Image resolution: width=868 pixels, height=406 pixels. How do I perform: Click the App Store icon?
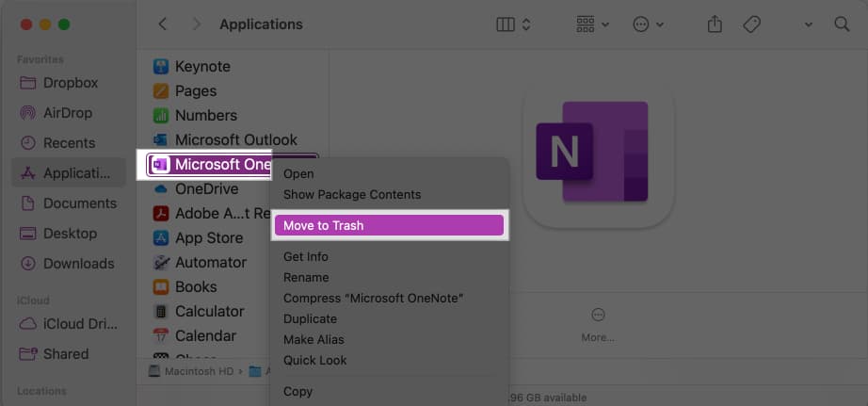tap(161, 237)
